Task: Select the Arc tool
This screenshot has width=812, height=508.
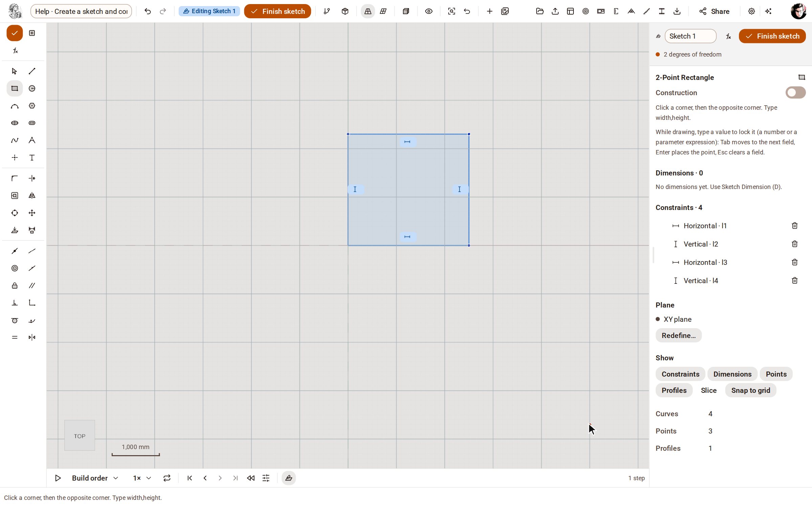Action: point(15,106)
